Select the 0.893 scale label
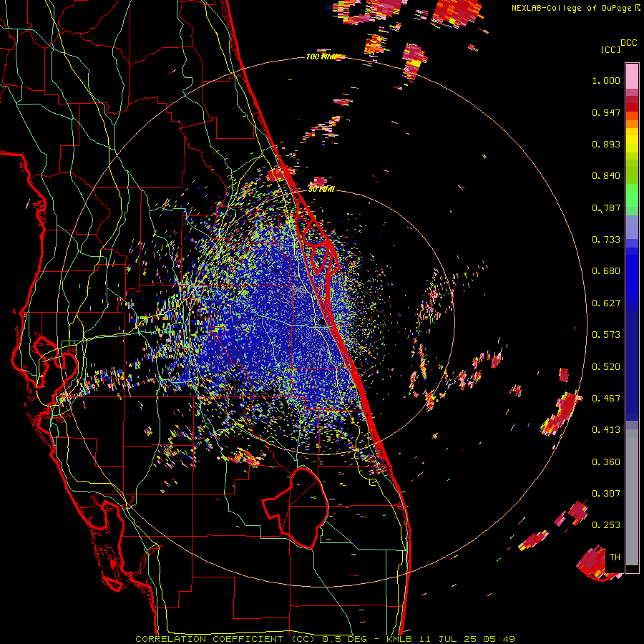The image size is (644, 644). (606, 144)
